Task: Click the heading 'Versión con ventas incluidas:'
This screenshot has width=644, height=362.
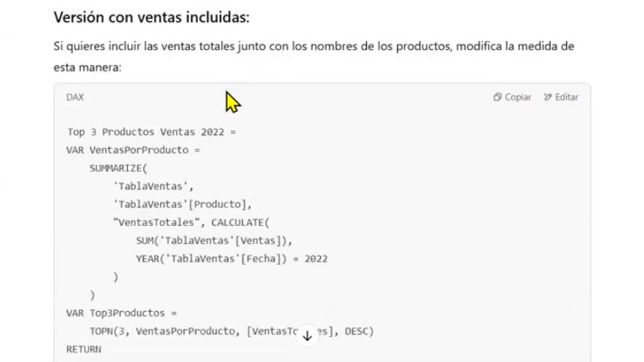Action: pos(151,16)
